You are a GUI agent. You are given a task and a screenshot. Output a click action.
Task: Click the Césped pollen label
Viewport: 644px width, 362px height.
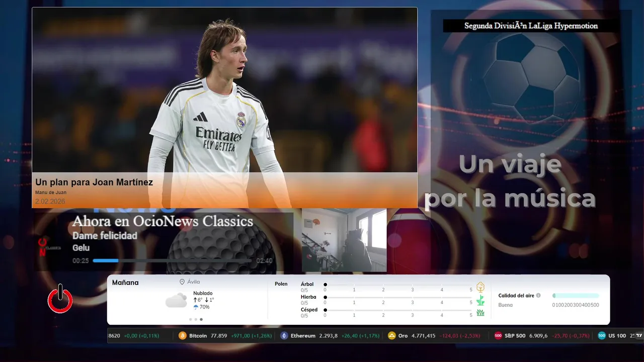point(309,310)
